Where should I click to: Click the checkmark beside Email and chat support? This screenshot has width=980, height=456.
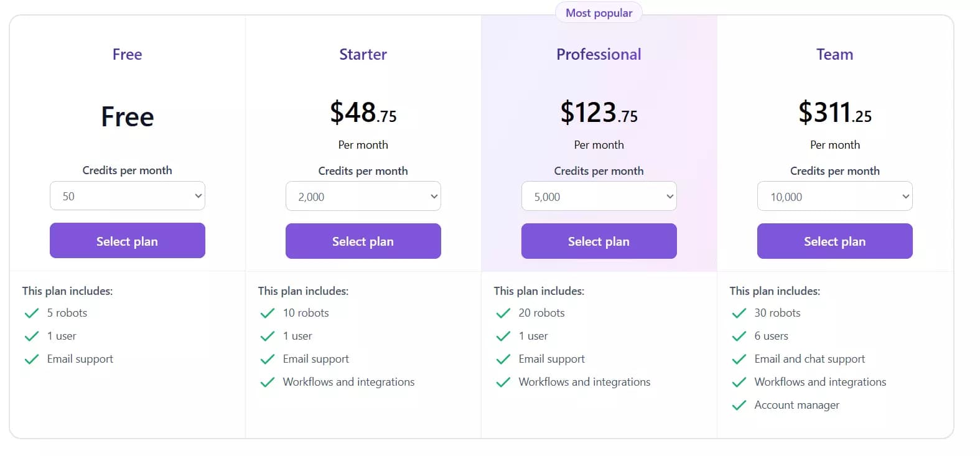click(739, 359)
